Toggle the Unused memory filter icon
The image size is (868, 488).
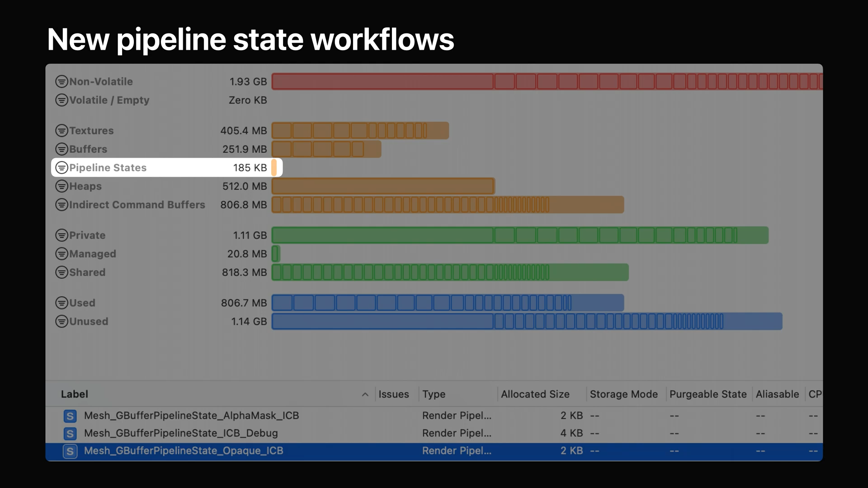tap(61, 322)
